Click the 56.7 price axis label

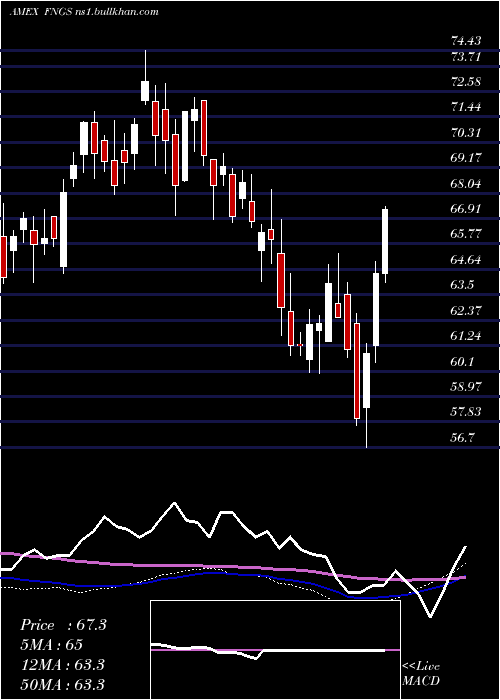(462, 437)
